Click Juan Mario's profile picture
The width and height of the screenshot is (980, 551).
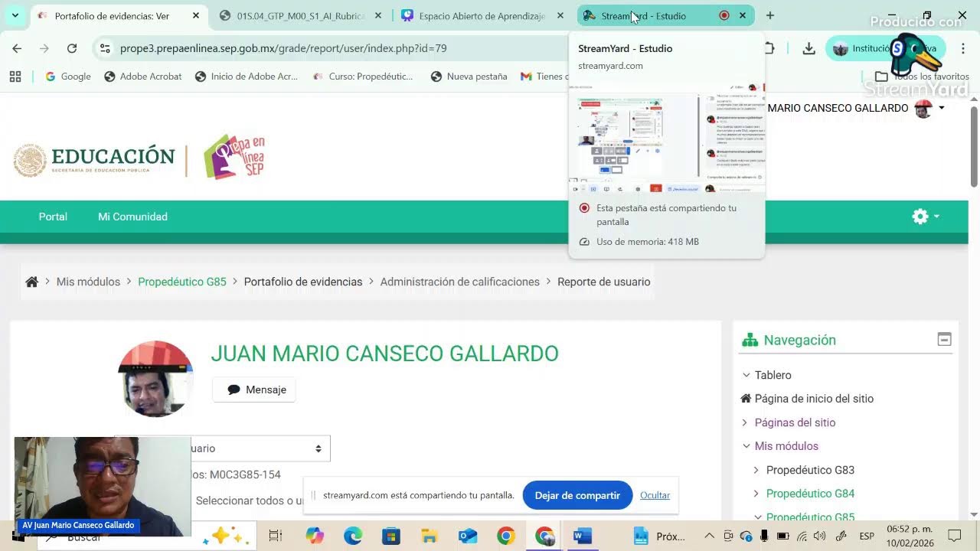point(155,379)
